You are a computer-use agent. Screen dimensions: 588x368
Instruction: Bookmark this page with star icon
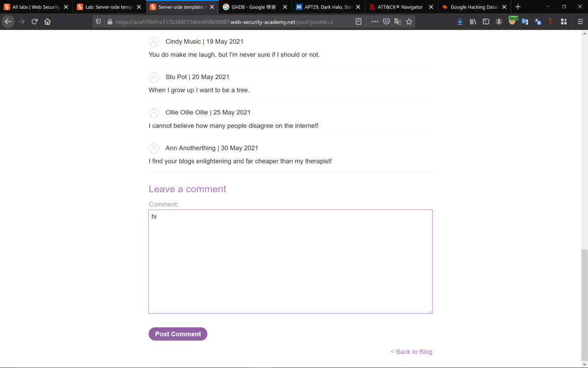pyautogui.click(x=409, y=22)
